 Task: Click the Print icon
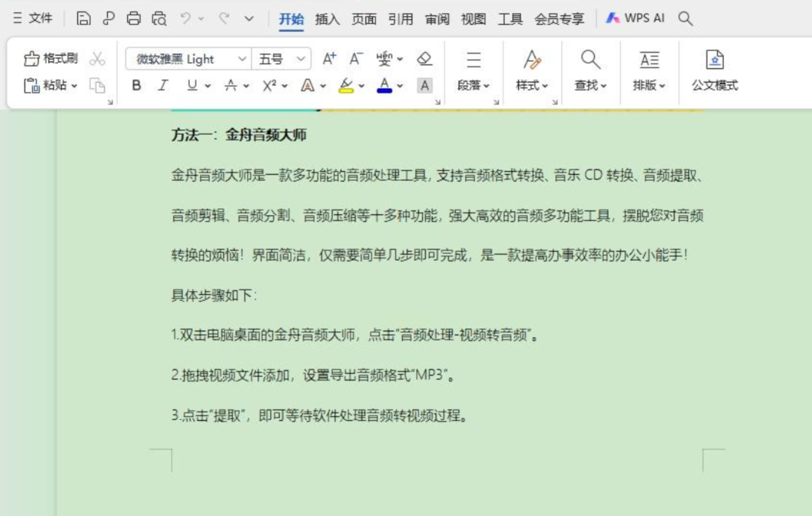coord(133,19)
